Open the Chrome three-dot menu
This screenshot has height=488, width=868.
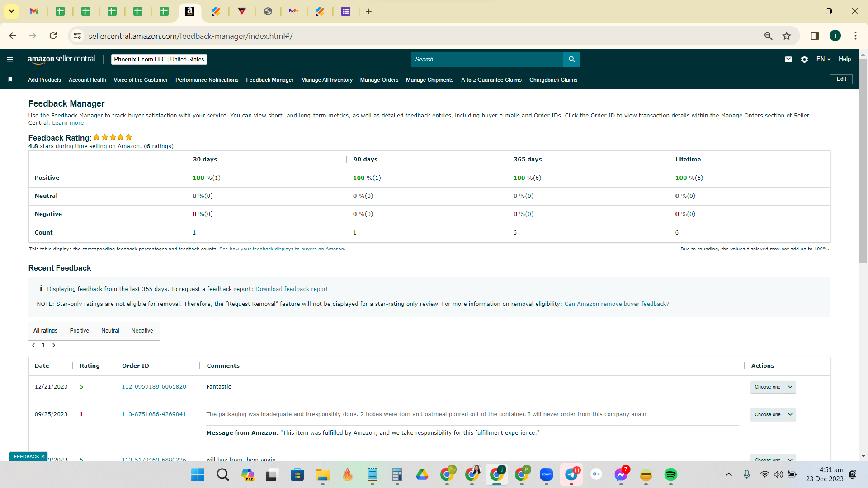tap(855, 36)
